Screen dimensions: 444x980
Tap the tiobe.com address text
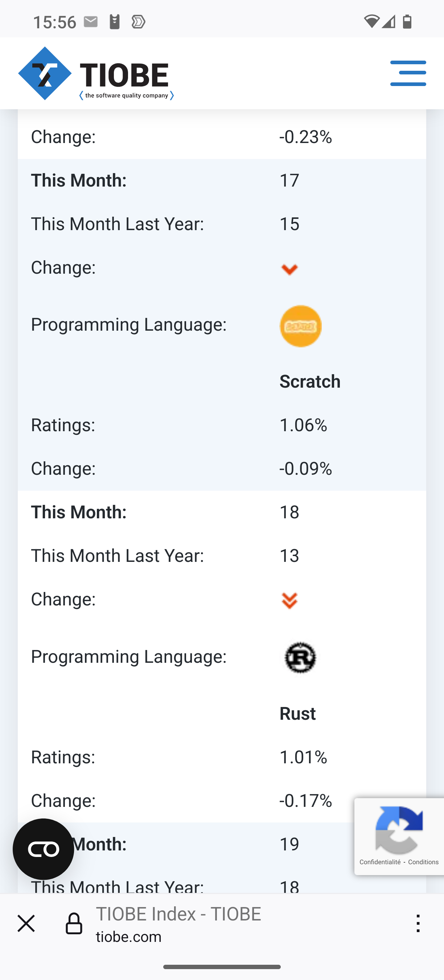[129, 937]
